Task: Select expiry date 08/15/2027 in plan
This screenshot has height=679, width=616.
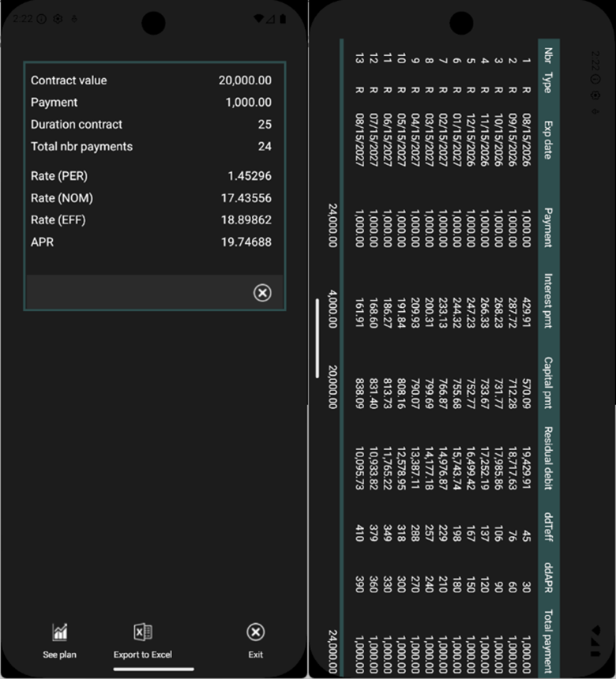Action: (359, 140)
